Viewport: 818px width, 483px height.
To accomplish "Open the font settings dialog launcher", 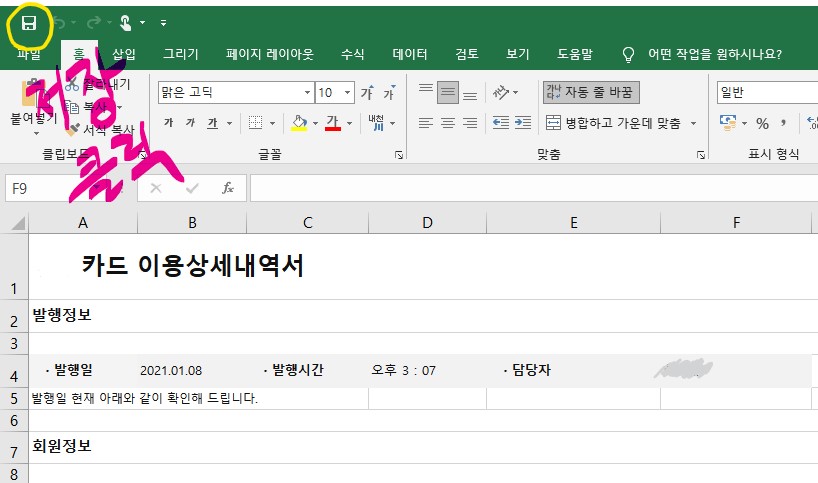I will [x=399, y=155].
